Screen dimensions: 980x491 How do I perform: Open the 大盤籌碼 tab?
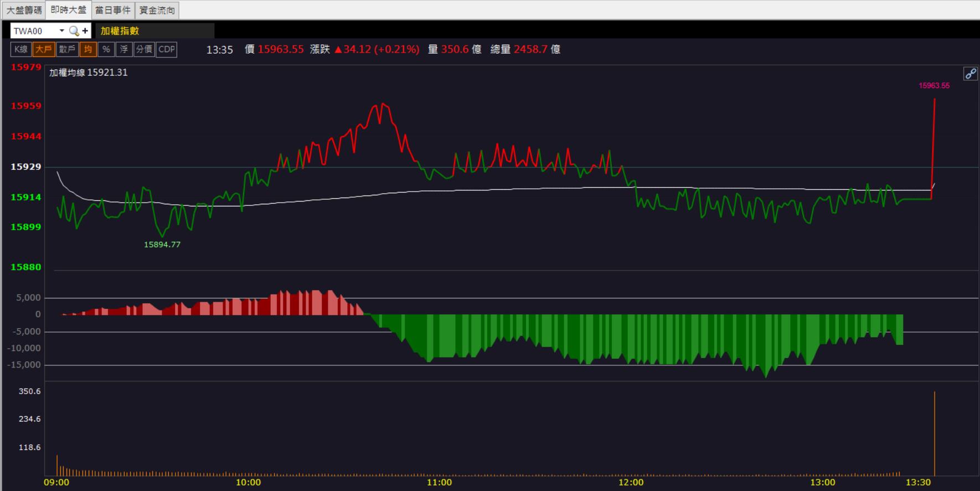tap(24, 10)
